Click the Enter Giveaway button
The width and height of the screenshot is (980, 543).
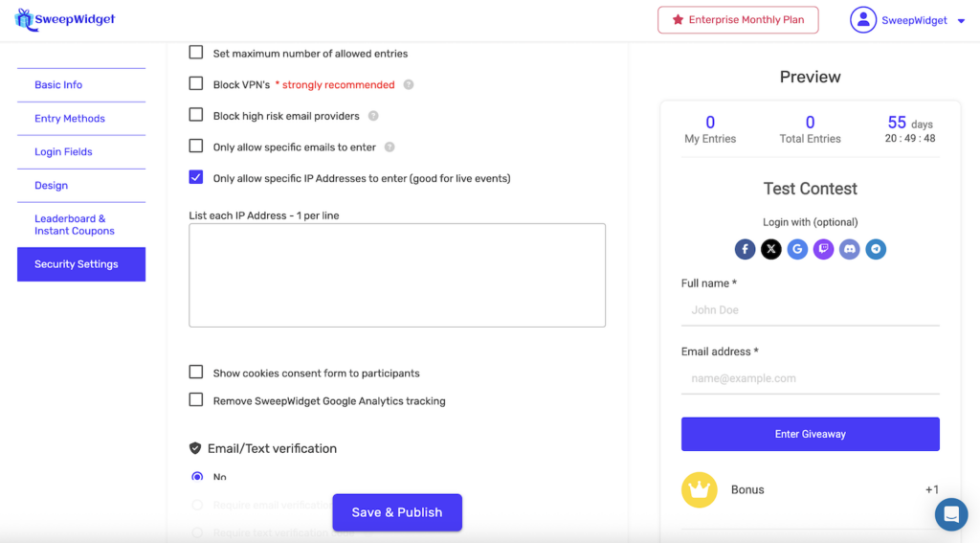(810, 434)
